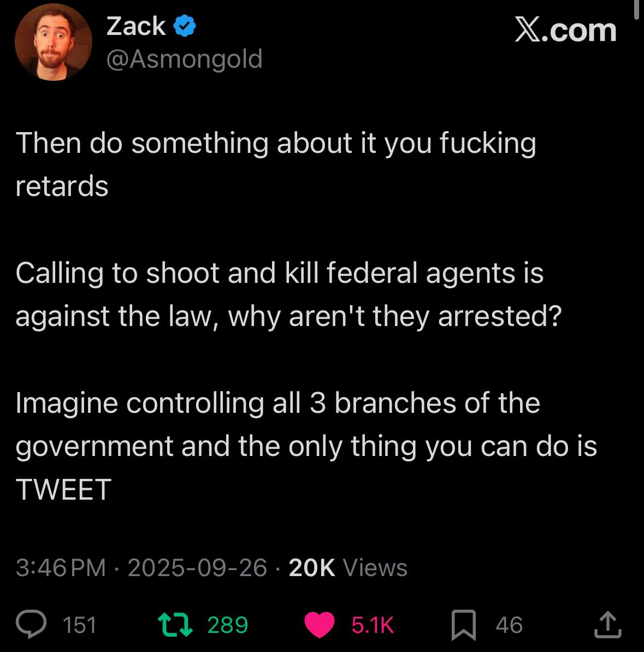The image size is (644, 652).
Task: Open Zack's profile picture
Action: 53,42
